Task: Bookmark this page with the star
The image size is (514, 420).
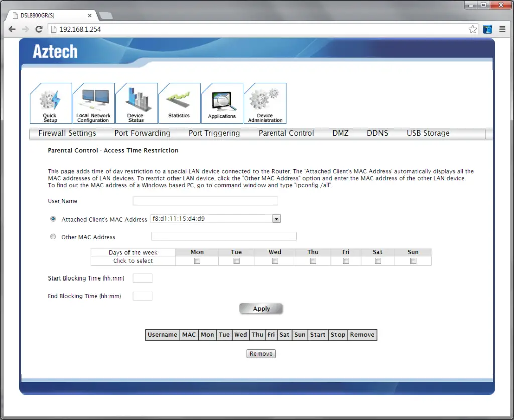Action: tap(473, 29)
